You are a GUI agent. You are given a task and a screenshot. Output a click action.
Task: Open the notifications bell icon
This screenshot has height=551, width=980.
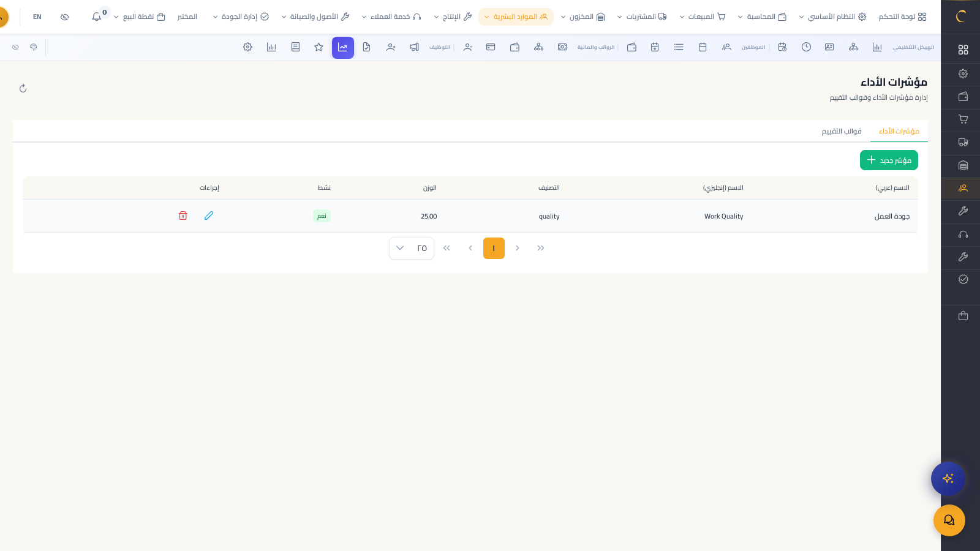[x=97, y=17]
